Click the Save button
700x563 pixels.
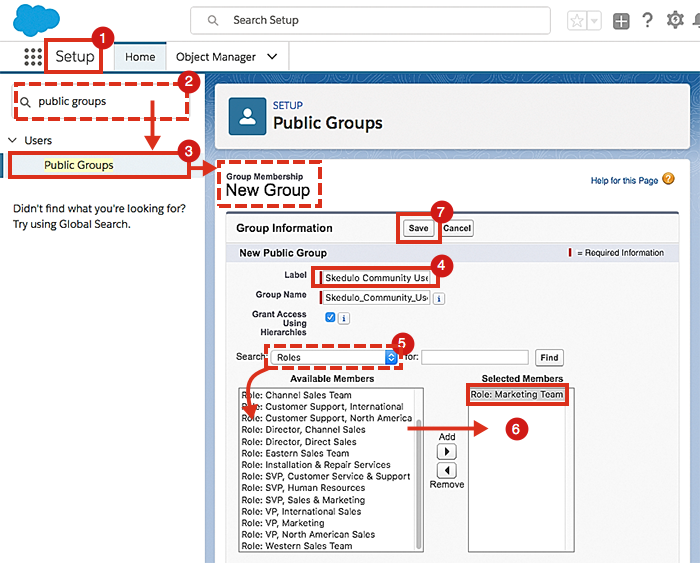(x=418, y=228)
